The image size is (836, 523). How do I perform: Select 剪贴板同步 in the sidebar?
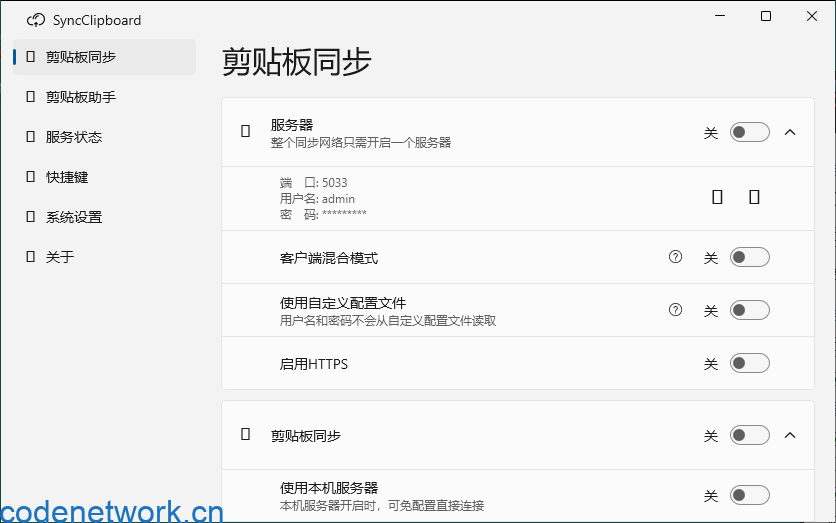[x=104, y=57]
